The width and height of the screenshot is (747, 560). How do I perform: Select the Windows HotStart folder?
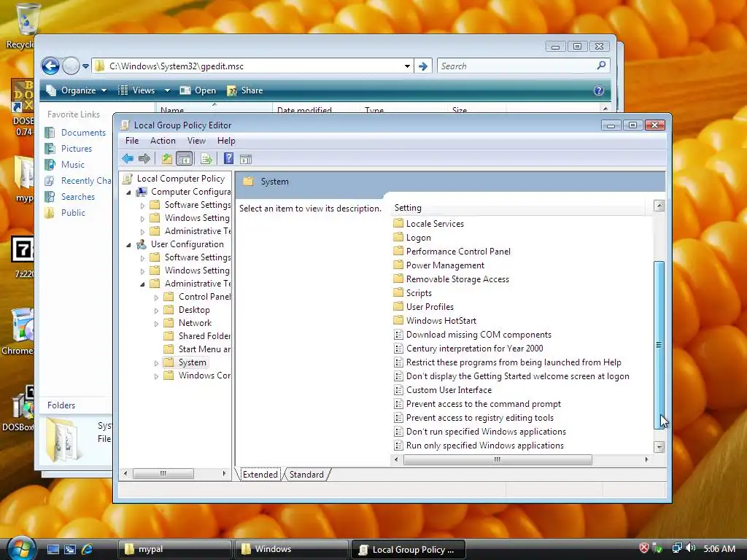[436, 321]
